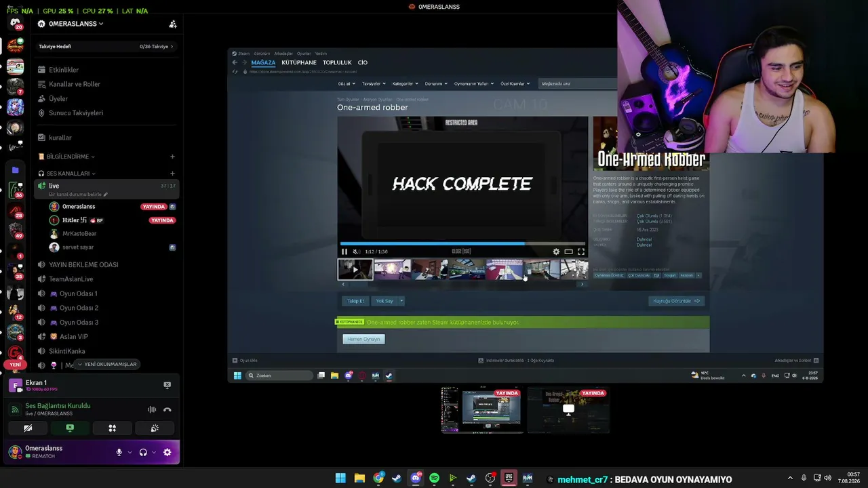The width and height of the screenshot is (868, 488).
Task: Open trailer video settings gear
Action: point(556,251)
